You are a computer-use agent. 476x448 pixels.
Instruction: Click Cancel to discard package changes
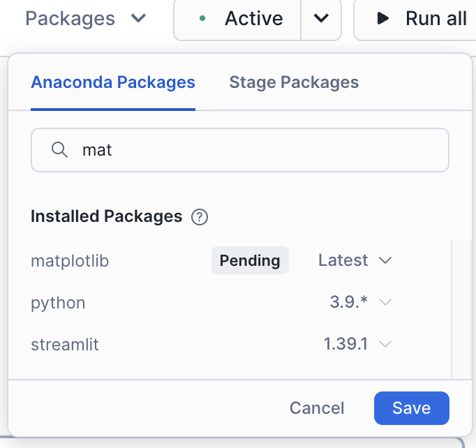coord(317,408)
